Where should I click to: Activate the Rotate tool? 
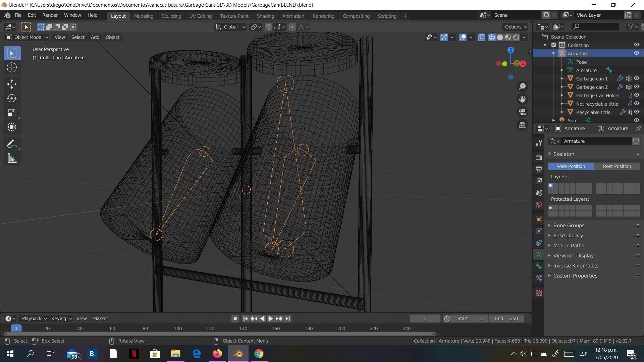coord(12,98)
